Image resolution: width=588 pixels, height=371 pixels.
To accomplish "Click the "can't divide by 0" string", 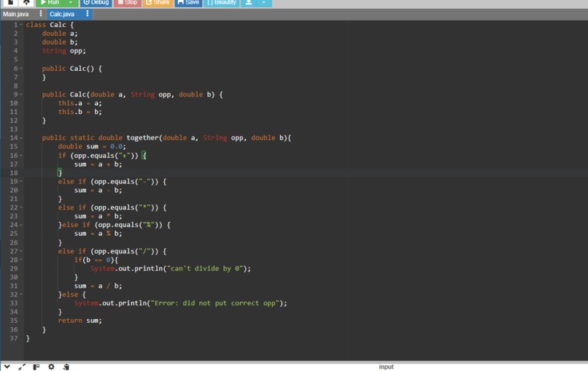I will click(x=205, y=269).
